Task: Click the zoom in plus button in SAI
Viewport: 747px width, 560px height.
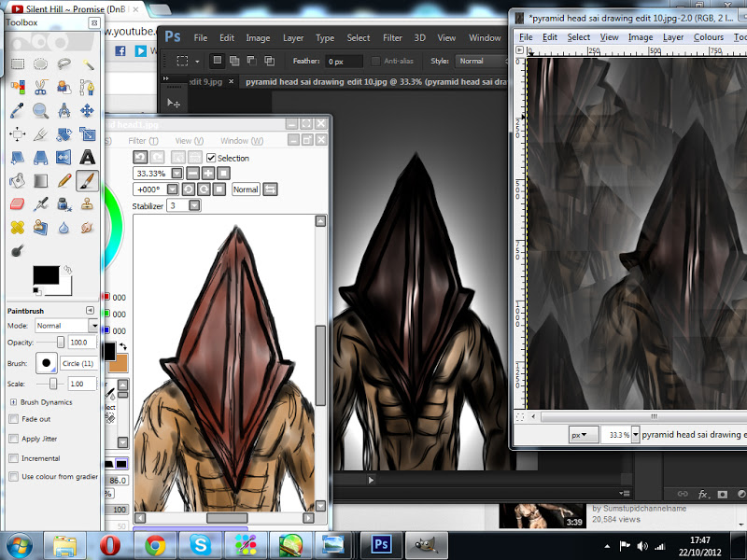Action: 206,174
